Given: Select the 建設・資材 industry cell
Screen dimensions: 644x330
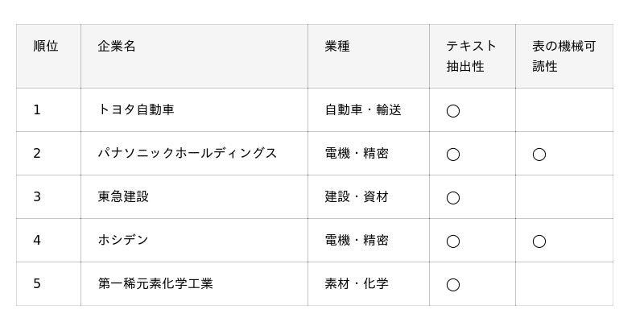Looking at the screenshot, I should point(357,196).
